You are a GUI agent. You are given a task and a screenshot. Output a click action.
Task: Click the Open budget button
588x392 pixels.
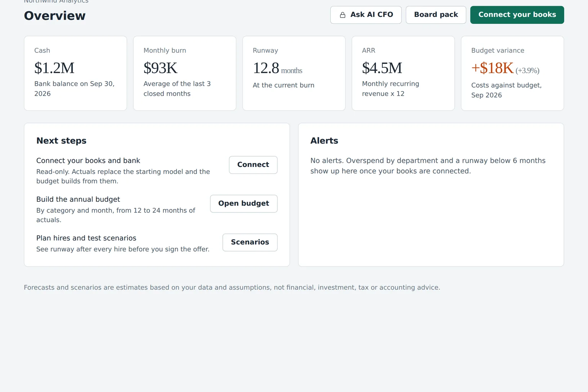244,204
